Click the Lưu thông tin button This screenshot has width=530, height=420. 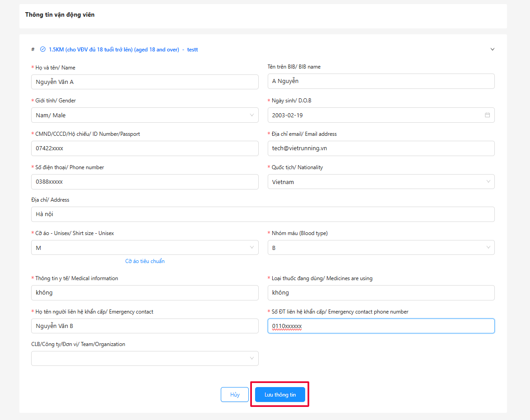(x=280, y=395)
